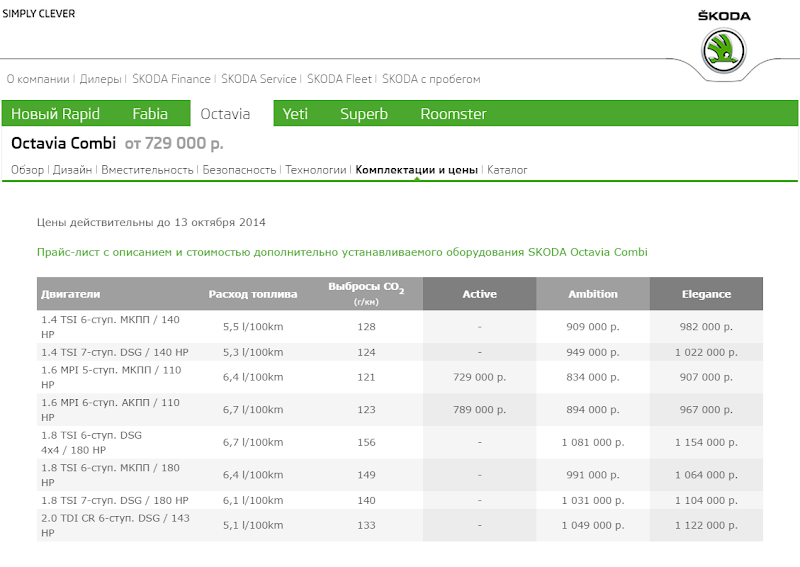Screen dimensions: 800x567
Task: Open the Обзор submenu item
Action: pyautogui.click(x=28, y=170)
